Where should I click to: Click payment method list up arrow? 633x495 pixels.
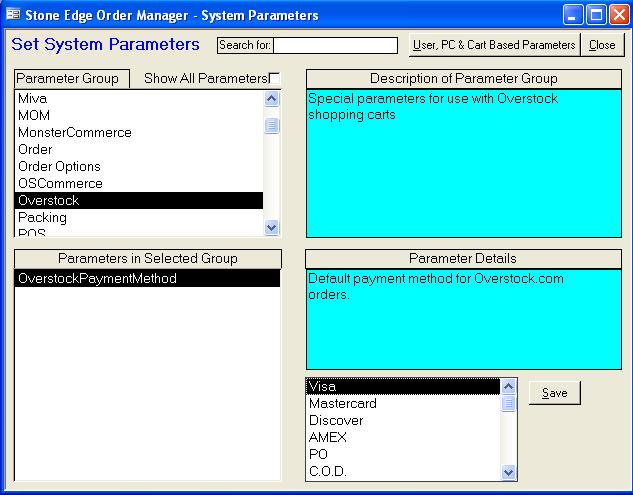[508, 387]
